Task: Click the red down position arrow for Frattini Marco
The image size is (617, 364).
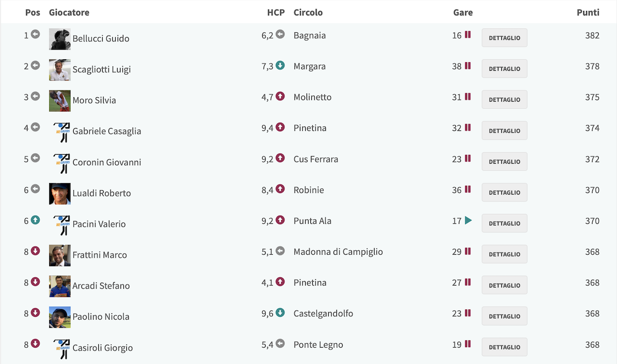Action: pyautogui.click(x=35, y=250)
